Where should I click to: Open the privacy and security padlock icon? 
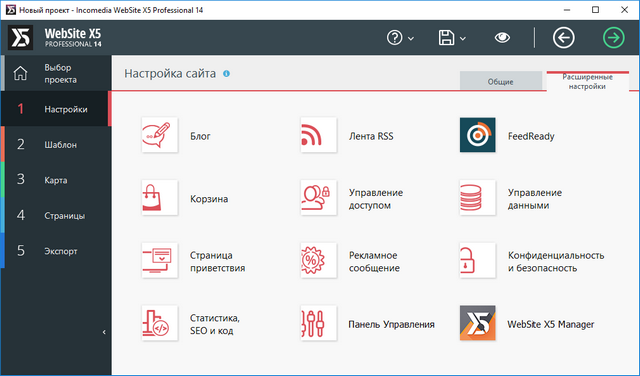478,260
